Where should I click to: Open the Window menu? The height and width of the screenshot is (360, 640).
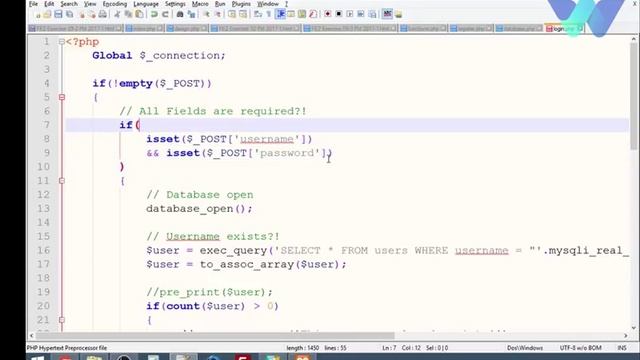point(268,4)
